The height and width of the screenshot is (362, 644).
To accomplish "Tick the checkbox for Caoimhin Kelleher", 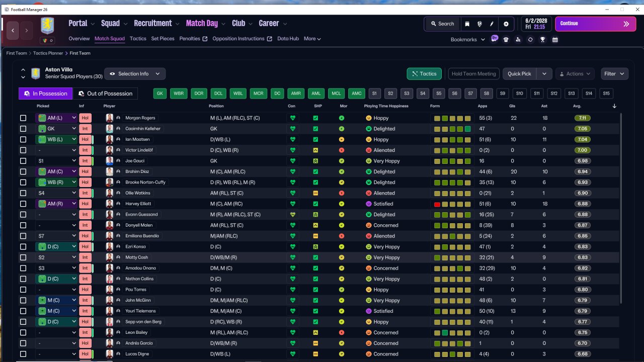I will (23, 129).
